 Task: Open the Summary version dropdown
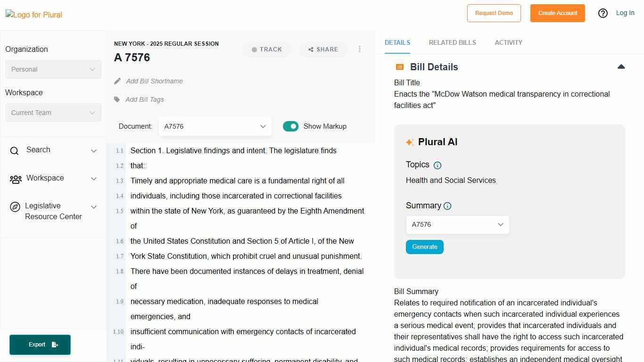click(x=457, y=225)
